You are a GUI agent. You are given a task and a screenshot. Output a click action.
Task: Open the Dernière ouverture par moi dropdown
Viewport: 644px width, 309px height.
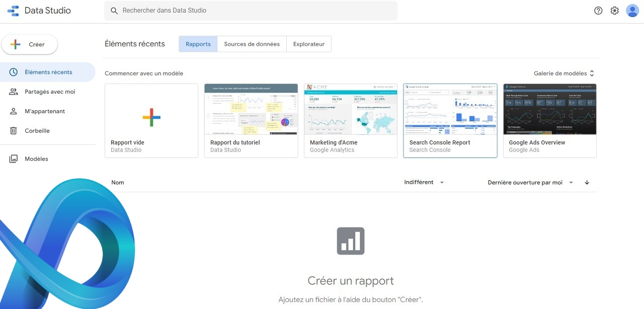pyautogui.click(x=530, y=183)
